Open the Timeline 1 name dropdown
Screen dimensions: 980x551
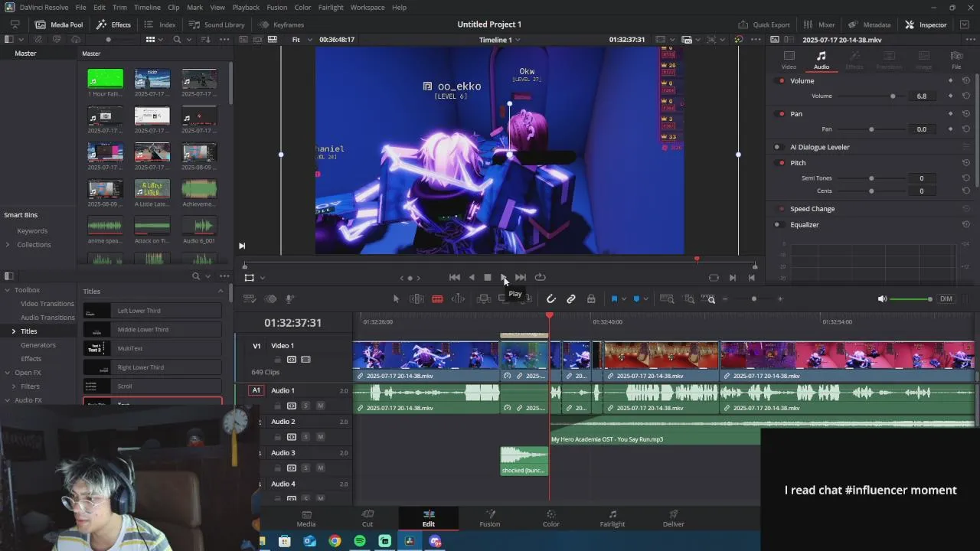[500, 40]
